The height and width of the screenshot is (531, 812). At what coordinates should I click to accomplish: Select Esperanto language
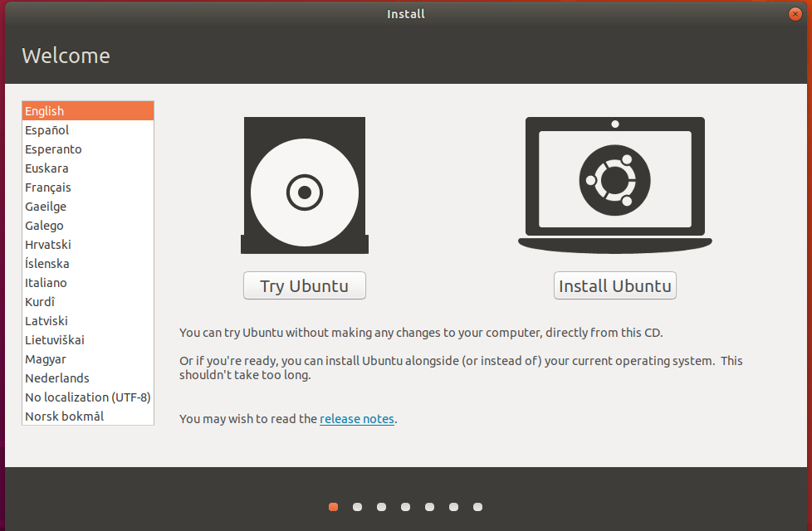click(x=88, y=149)
